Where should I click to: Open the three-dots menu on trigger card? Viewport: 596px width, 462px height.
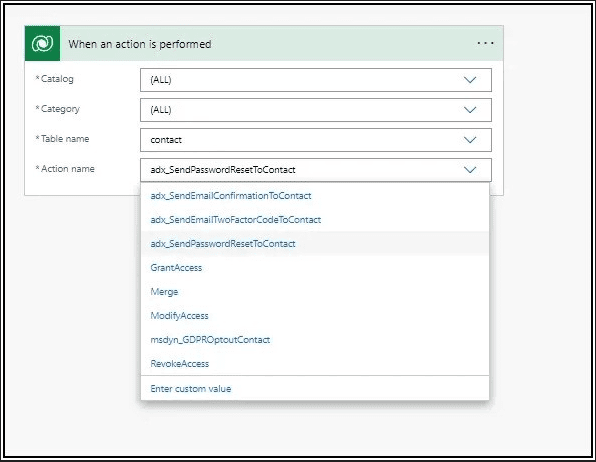[485, 43]
